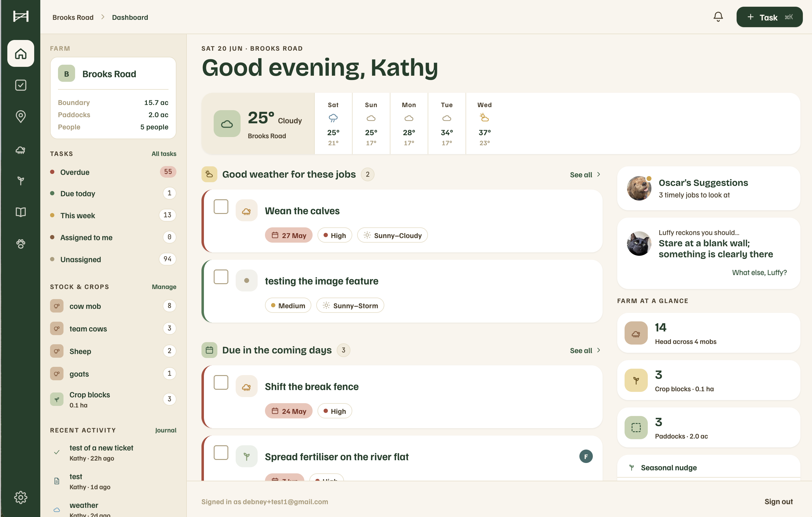
Task: Select goats in Stock & Crops
Action: (x=113, y=374)
